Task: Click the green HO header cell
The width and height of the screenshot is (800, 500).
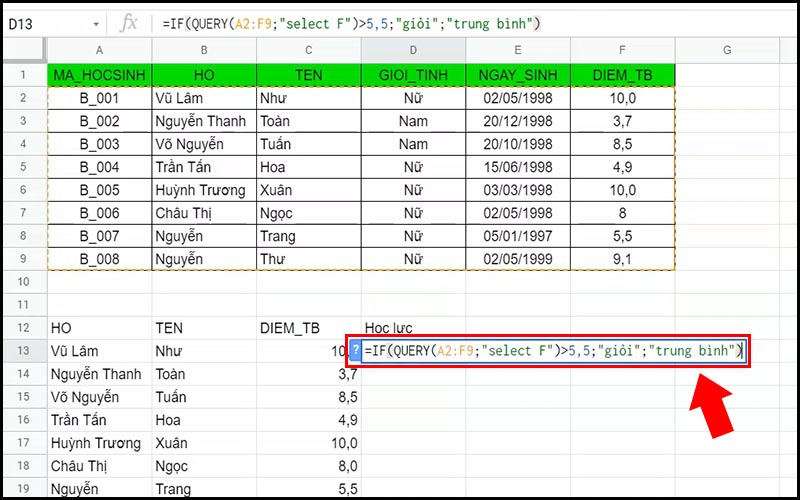Action: (204, 75)
